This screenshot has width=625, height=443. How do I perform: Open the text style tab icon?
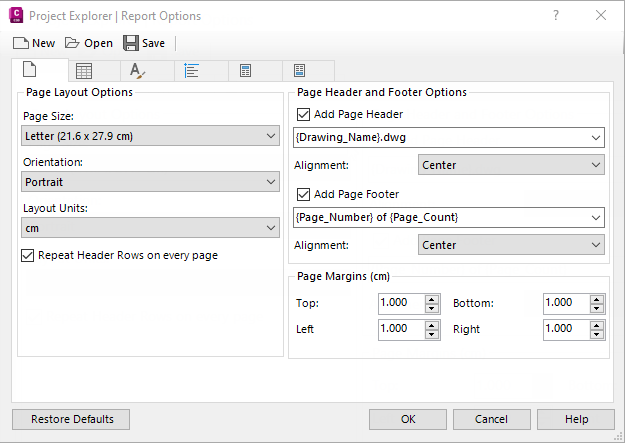[138, 71]
